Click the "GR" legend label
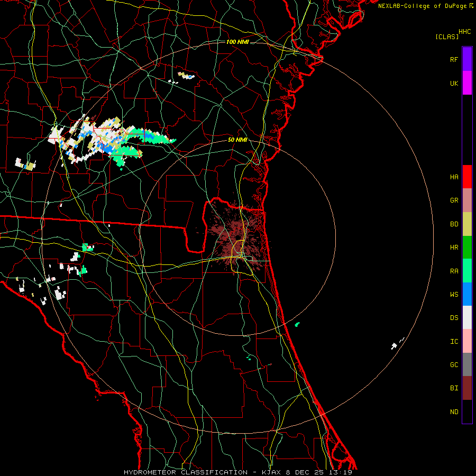Viewport: 476px width, 476px height. coord(454,200)
